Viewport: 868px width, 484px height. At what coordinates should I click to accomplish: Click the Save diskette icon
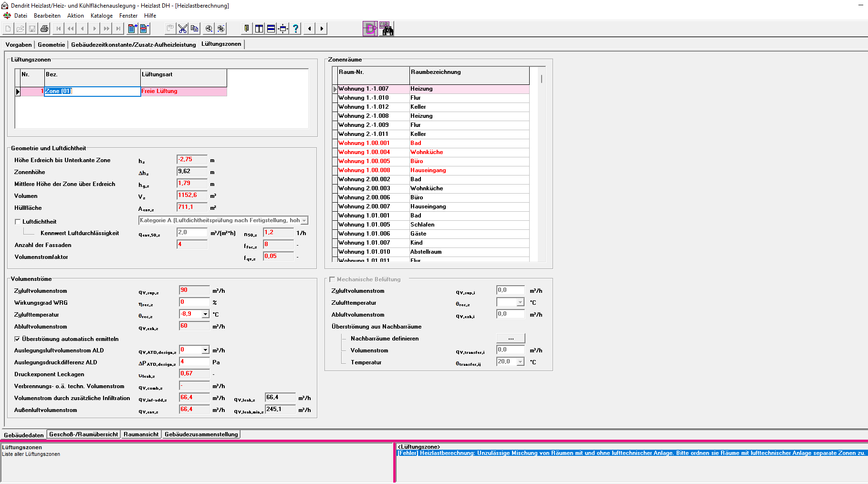32,29
